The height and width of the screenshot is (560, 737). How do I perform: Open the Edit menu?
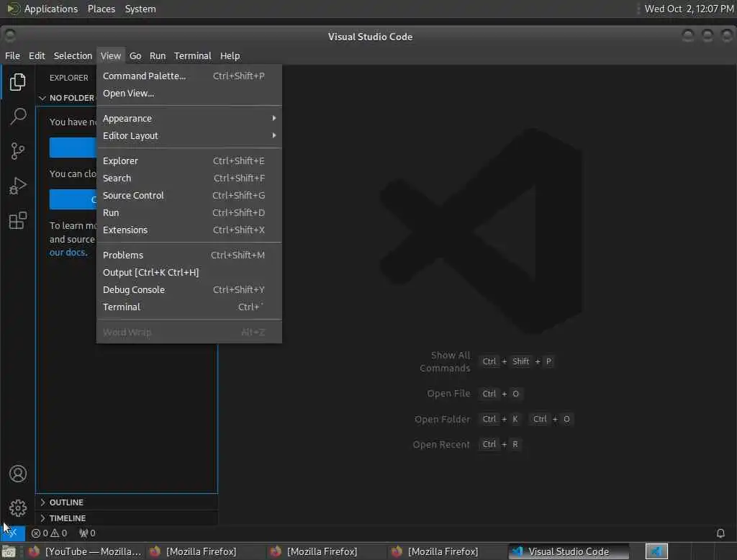[x=37, y=55]
